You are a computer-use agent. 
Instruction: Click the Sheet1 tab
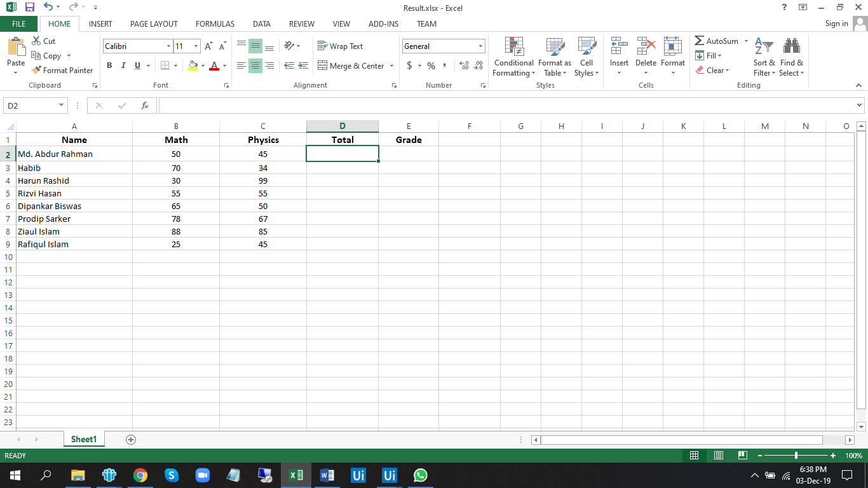(84, 439)
